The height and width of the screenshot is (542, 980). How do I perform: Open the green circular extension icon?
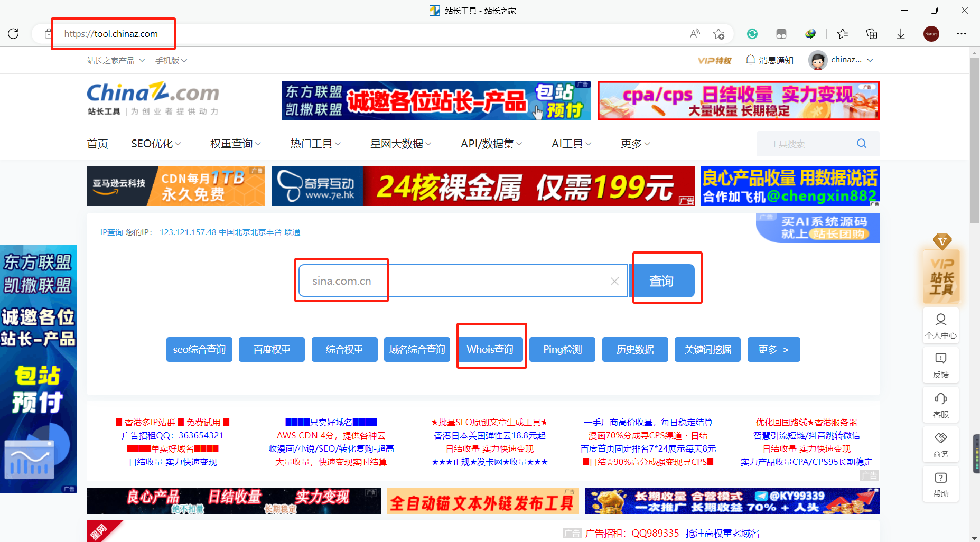click(x=752, y=34)
